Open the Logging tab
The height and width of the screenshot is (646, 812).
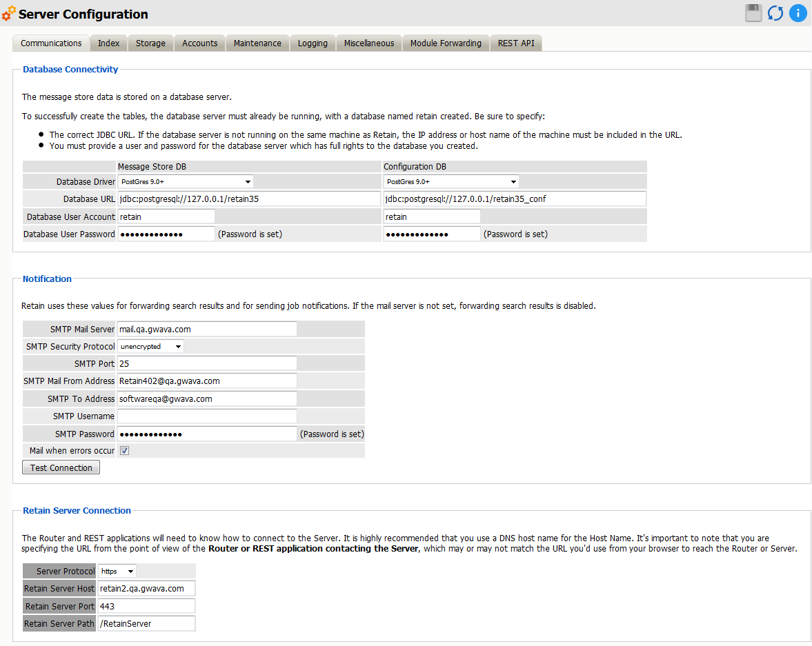coord(313,43)
